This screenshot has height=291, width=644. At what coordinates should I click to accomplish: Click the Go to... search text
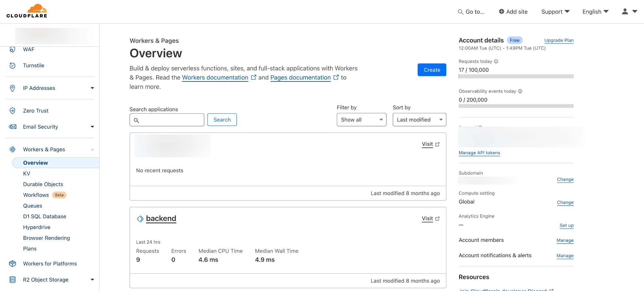click(475, 12)
